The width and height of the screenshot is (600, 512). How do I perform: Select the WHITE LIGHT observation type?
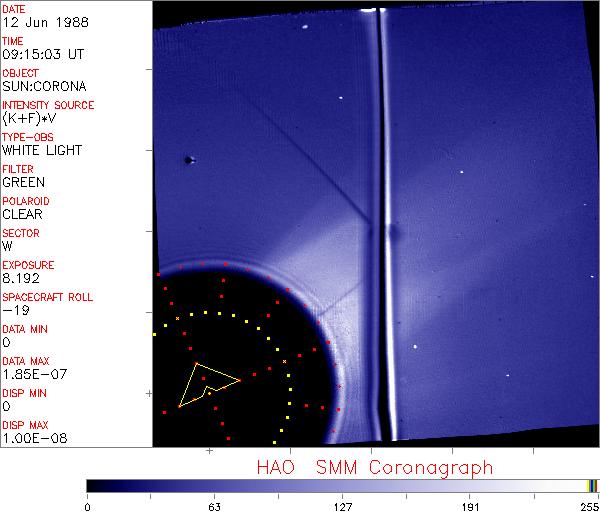click(42, 150)
